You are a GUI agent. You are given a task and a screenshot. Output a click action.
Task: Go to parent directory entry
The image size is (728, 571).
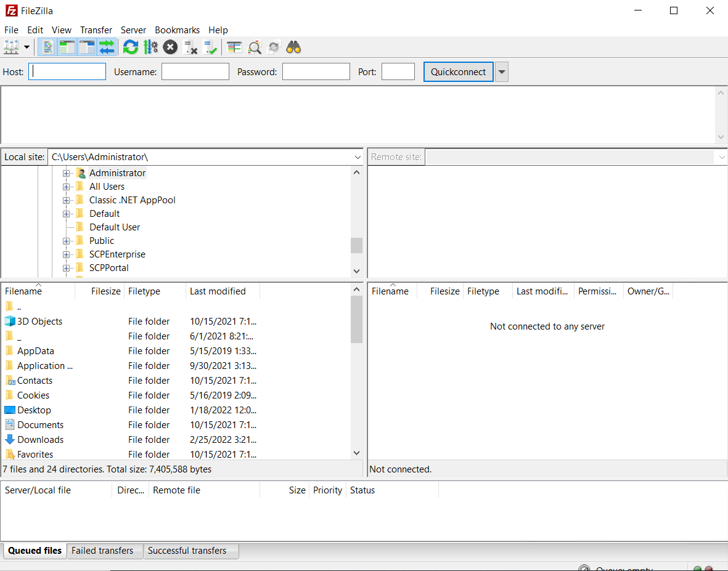click(18, 307)
